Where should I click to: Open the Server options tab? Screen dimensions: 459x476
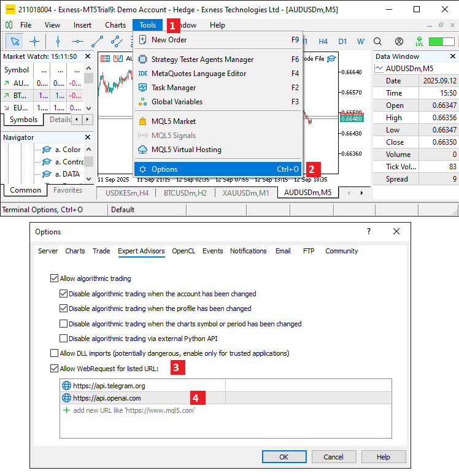click(x=48, y=251)
